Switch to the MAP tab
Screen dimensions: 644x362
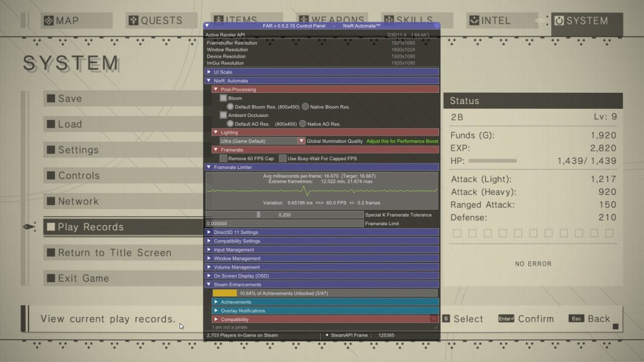[76, 20]
